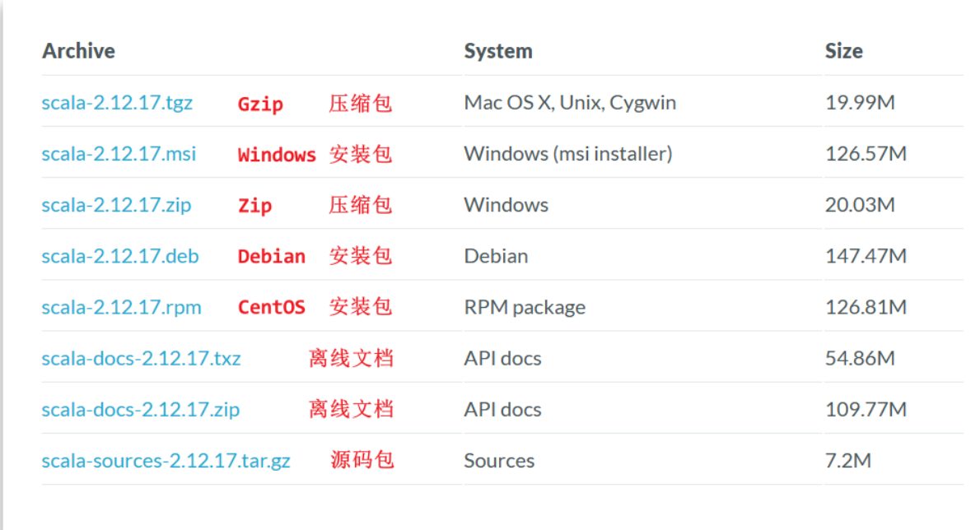Select the 20.03M size cell
This screenshot has height=530, width=980.
coord(860,205)
